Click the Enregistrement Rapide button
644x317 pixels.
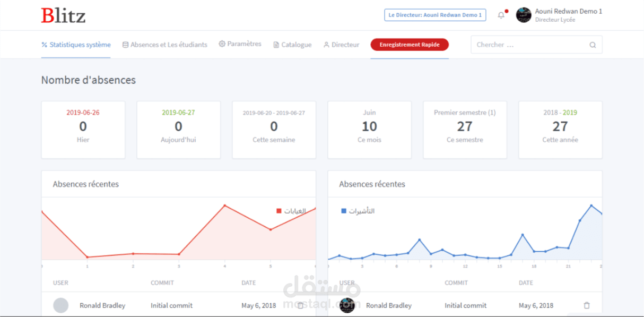(x=410, y=45)
